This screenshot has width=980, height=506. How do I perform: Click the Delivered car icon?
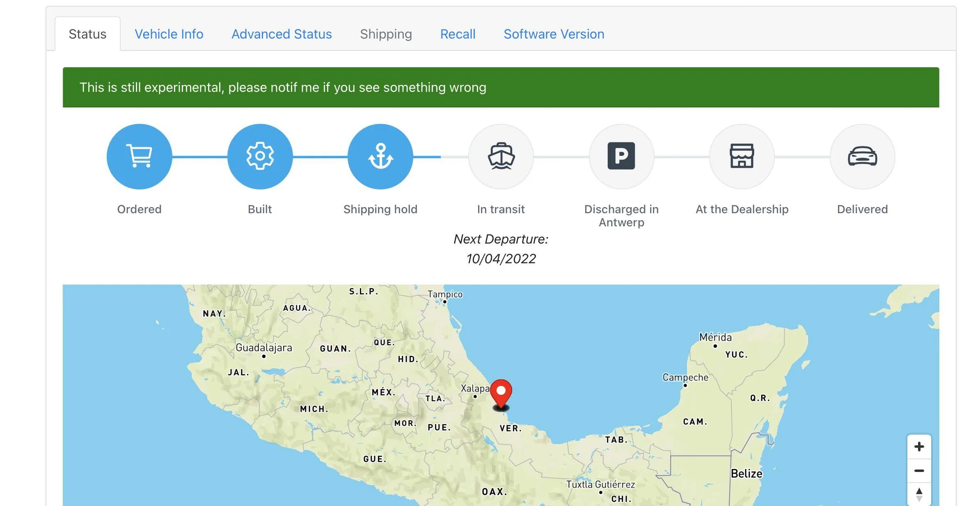coord(863,157)
